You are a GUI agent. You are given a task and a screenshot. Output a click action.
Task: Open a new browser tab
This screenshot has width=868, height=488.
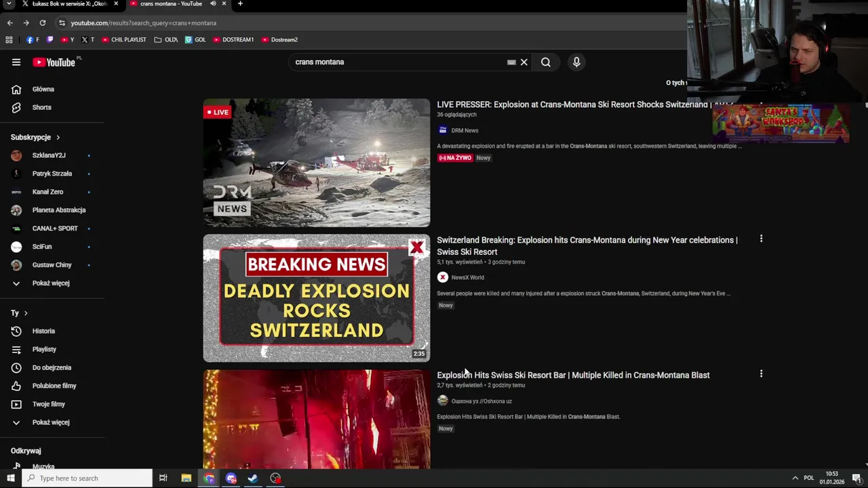(x=240, y=4)
